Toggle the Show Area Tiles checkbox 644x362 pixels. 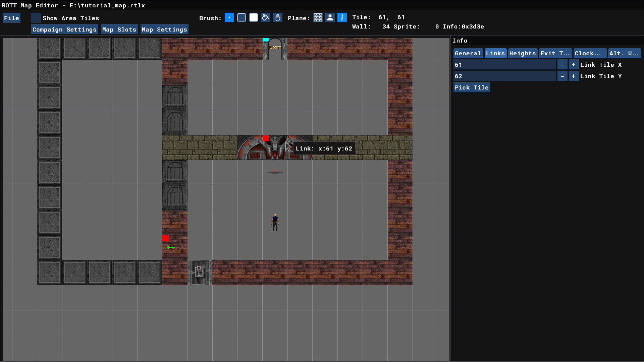click(36, 18)
